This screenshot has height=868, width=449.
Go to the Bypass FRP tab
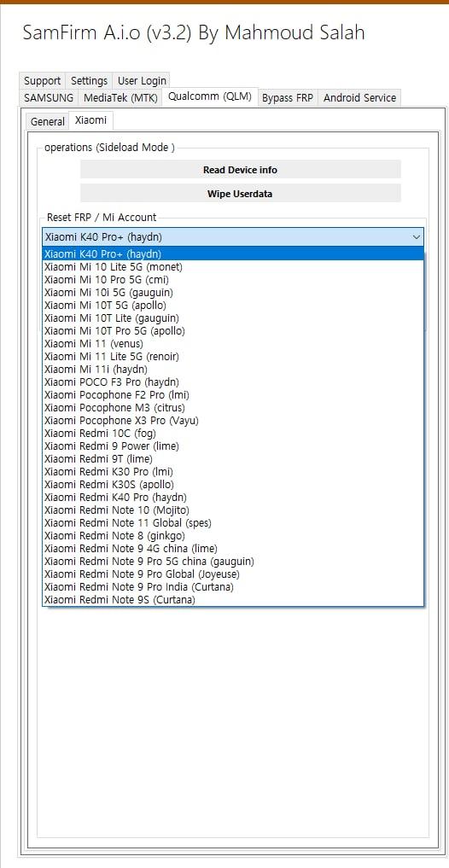coord(288,98)
